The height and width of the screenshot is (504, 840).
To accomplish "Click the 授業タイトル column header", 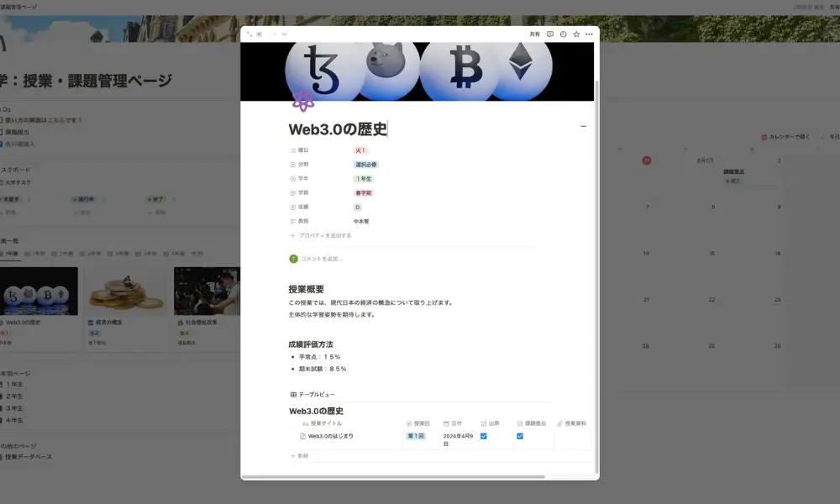I will click(x=322, y=423).
